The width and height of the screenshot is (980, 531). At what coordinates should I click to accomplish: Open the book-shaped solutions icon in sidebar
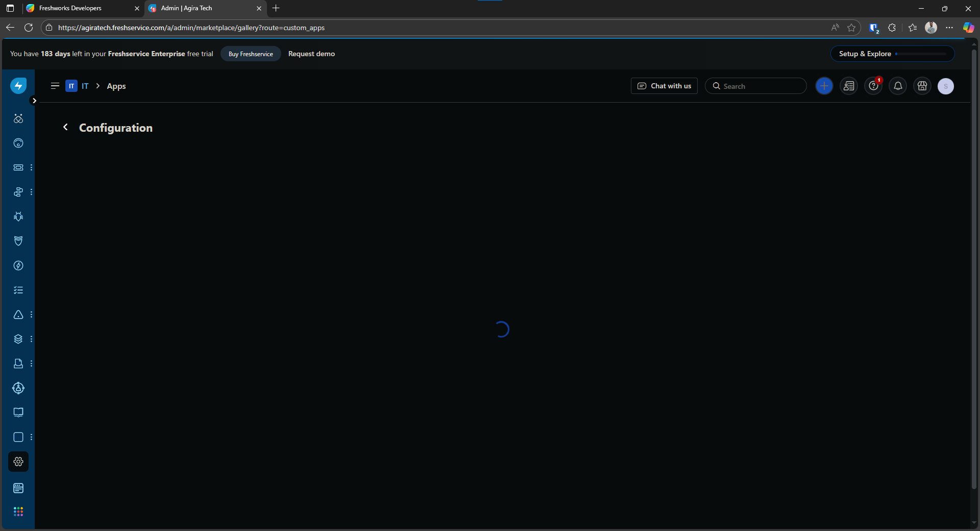pos(18,413)
